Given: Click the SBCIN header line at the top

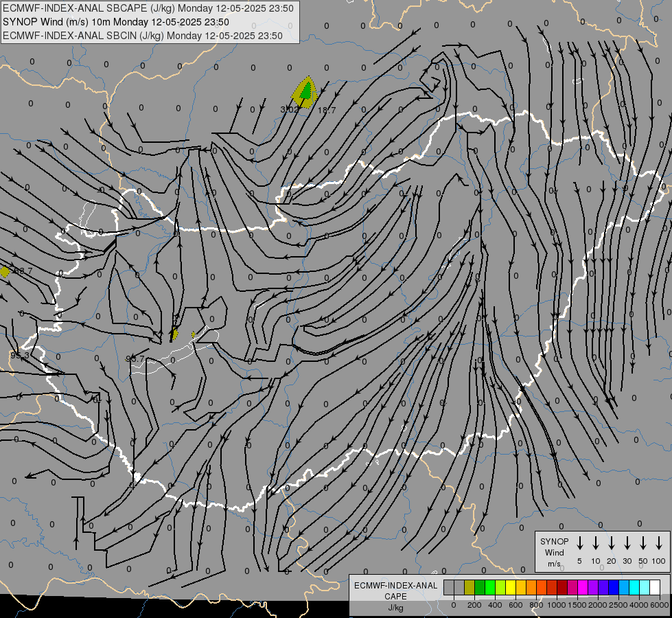Looking at the screenshot, I should pos(143,36).
